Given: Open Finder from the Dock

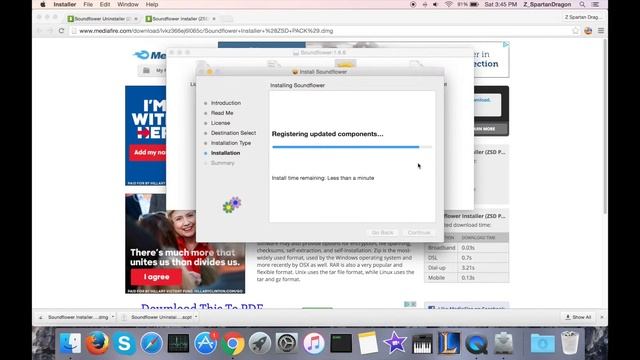Looking at the screenshot, I should coord(70,343).
